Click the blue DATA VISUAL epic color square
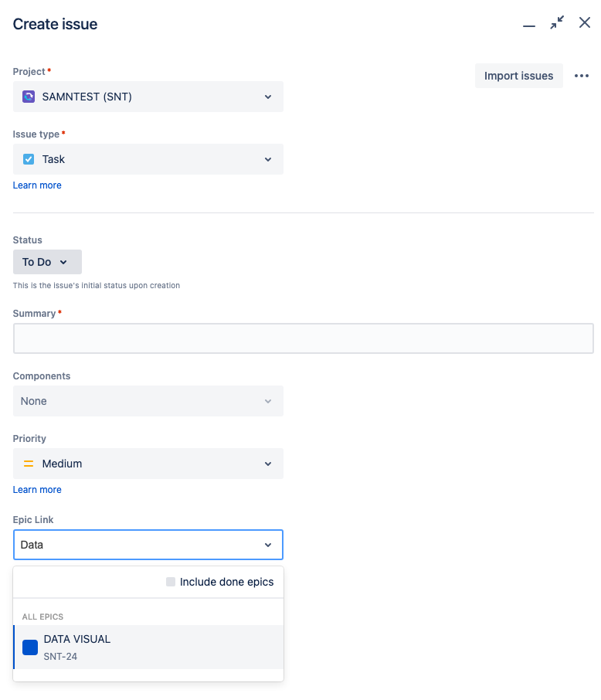601x700 pixels. point(30,647)
